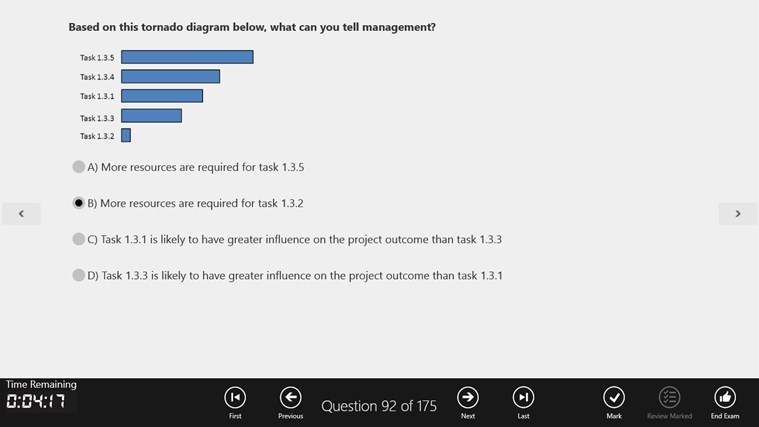Click the 'Question 92 of 175' counter
Viewport: 759px width, 427px height.
379,406
